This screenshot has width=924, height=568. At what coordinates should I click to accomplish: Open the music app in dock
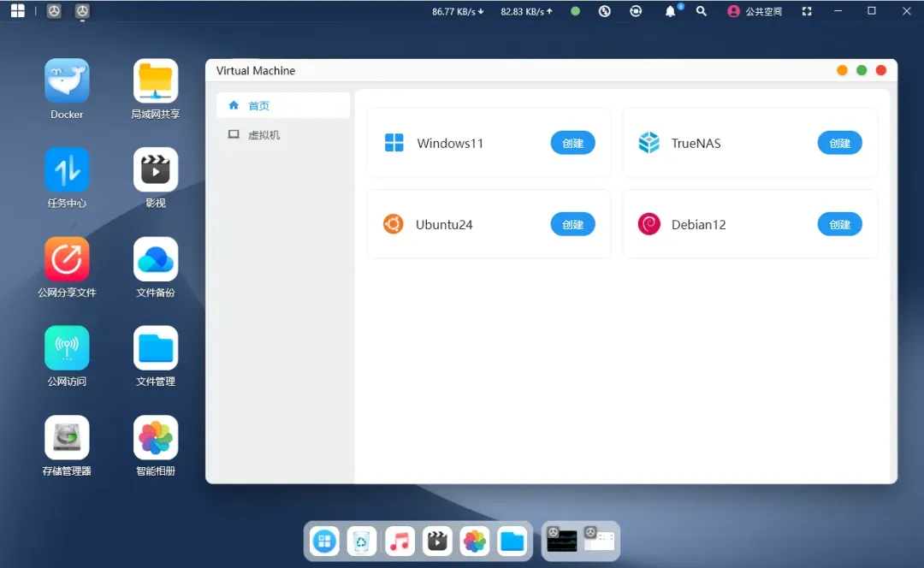click(x=400, y=541)
